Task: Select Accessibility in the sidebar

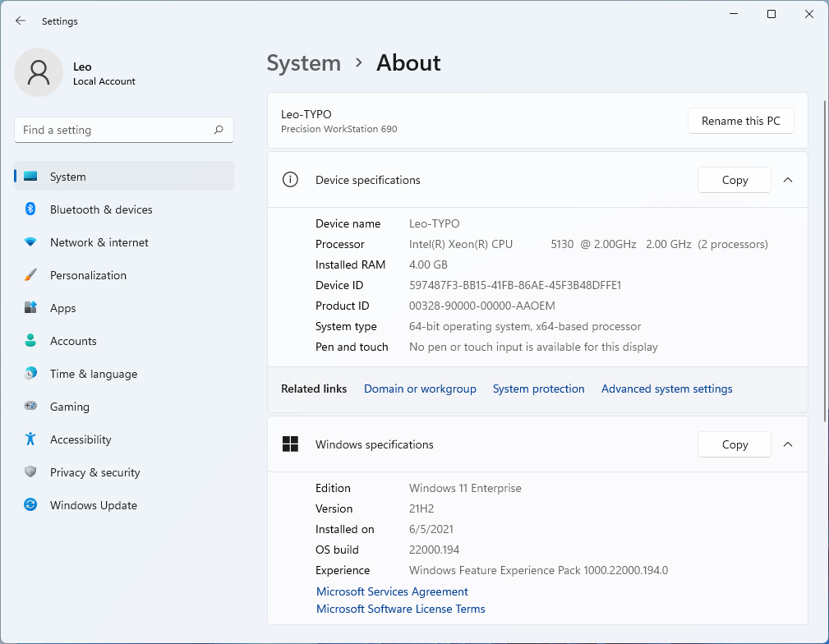Action: coord(124,439)
